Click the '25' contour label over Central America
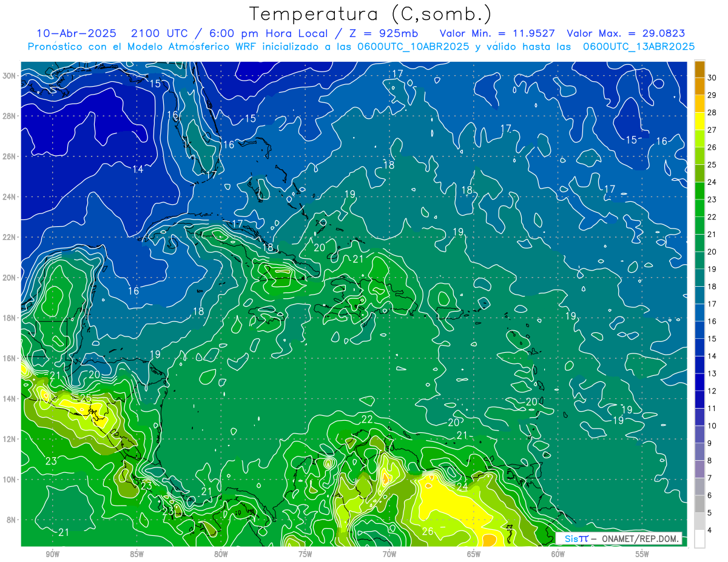 pos(86,398)
